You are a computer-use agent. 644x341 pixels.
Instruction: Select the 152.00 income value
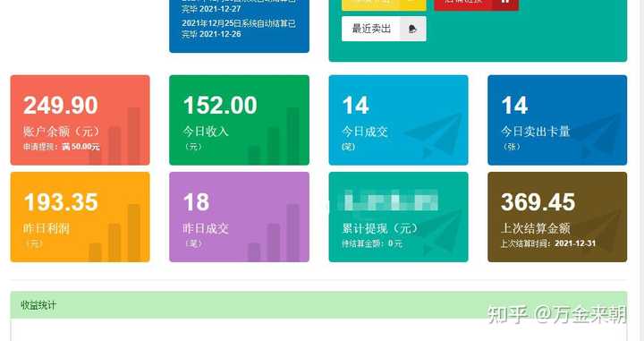coord(220,106)
